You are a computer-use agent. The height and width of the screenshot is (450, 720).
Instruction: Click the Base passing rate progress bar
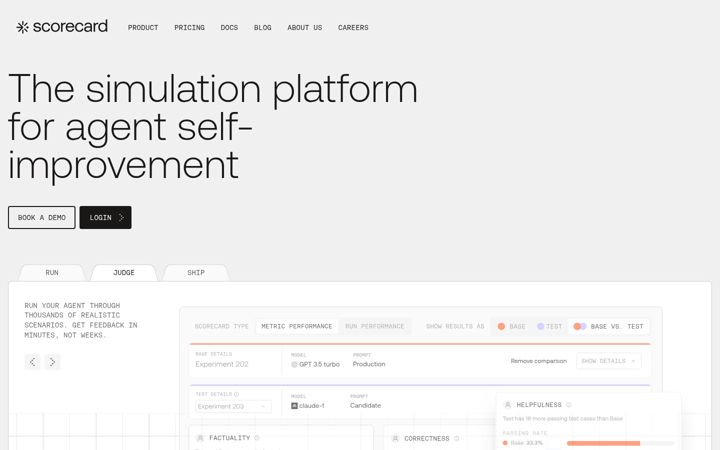[x=621, y=443]
